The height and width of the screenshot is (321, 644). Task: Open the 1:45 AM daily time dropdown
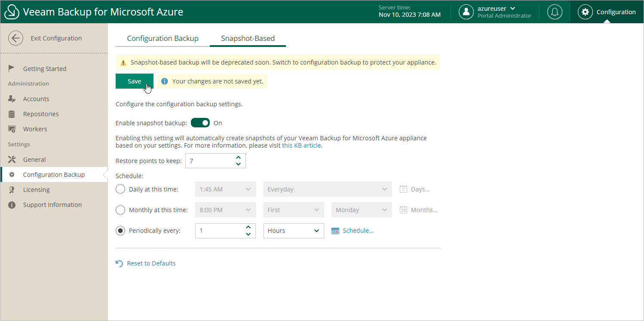tap(225, 189)
